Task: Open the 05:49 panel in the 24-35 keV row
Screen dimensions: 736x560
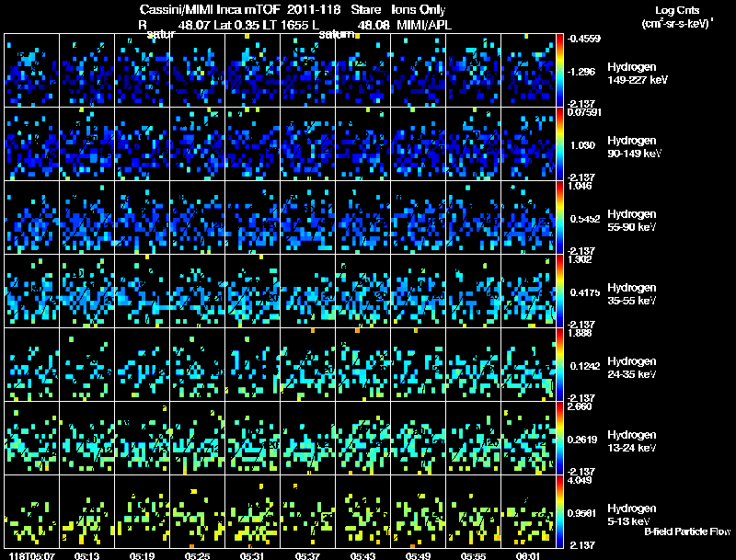Action: click(418, 364)
